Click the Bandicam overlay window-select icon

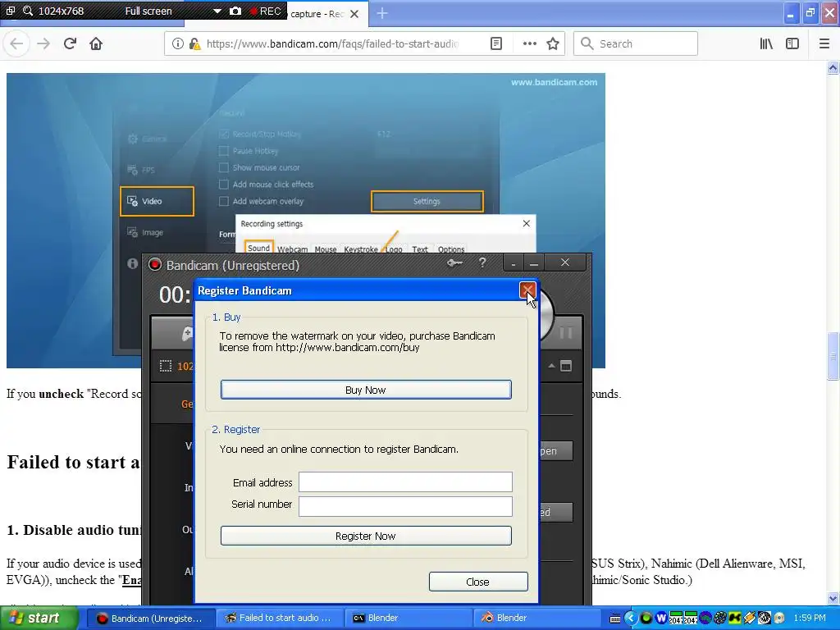pos(10,11)
